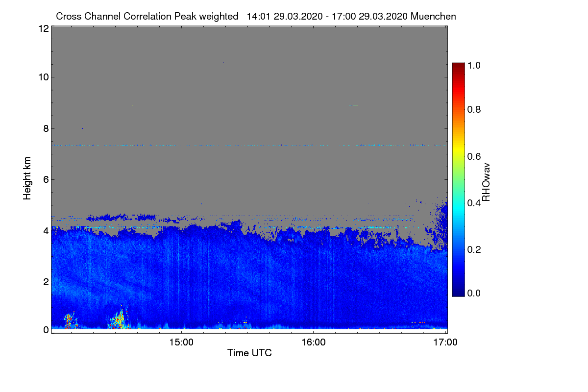Screen dimensions: 588x392
Task: Click the 'Time UTC' axis label
Action: coord(249,353)
